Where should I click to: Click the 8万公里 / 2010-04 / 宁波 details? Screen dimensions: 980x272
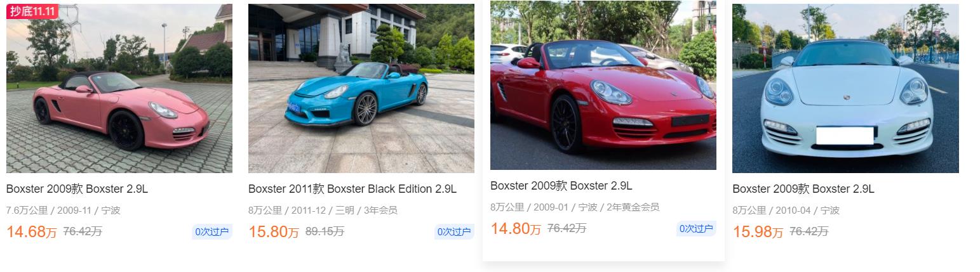click(x=786, y=210)
